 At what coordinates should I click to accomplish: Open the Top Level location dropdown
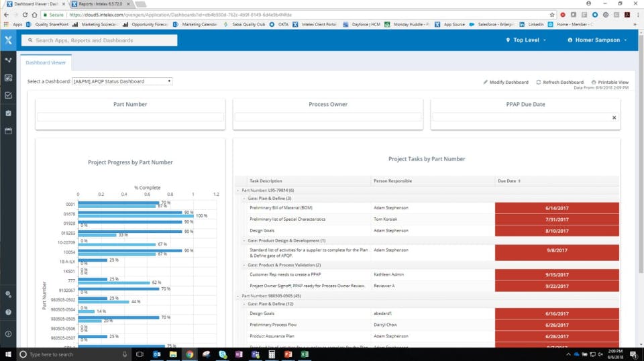pos(526,40)
